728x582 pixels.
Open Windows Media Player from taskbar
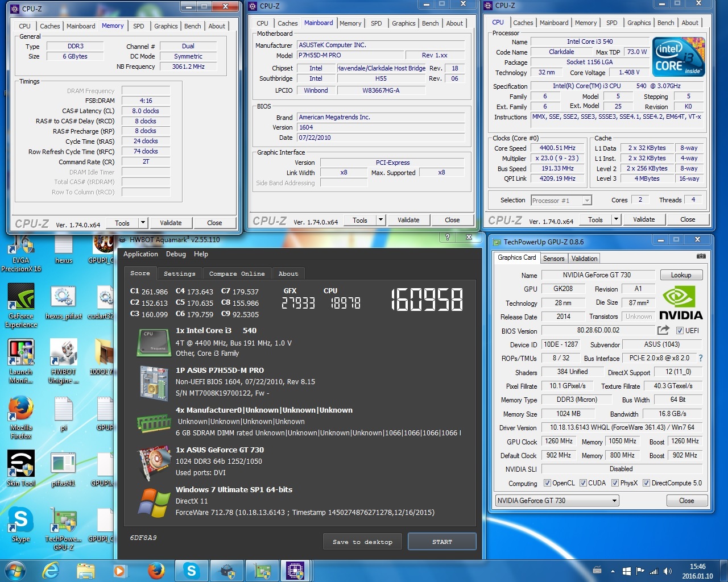pos(120,570)
